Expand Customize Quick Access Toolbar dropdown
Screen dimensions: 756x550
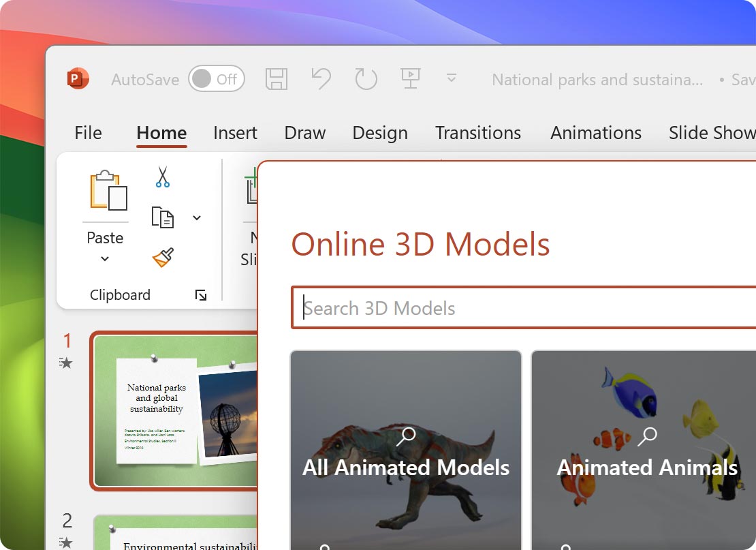tap(451, 79)
